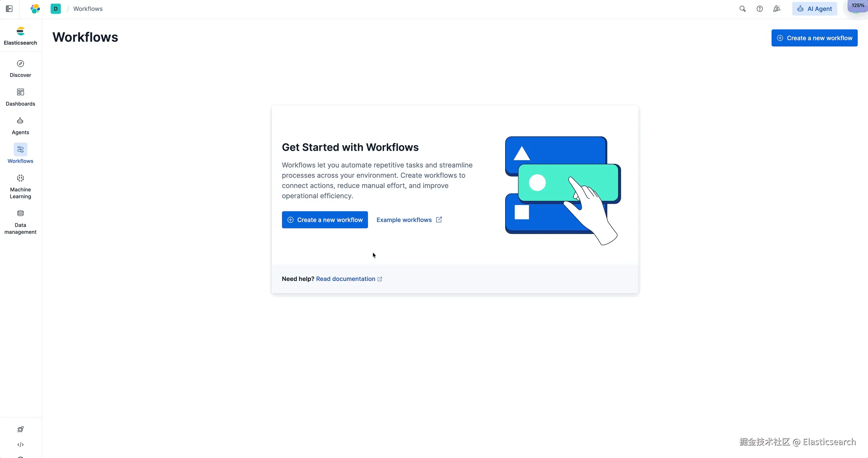Expand Machine Learning in the sidebar

click(x=21, y=187)
